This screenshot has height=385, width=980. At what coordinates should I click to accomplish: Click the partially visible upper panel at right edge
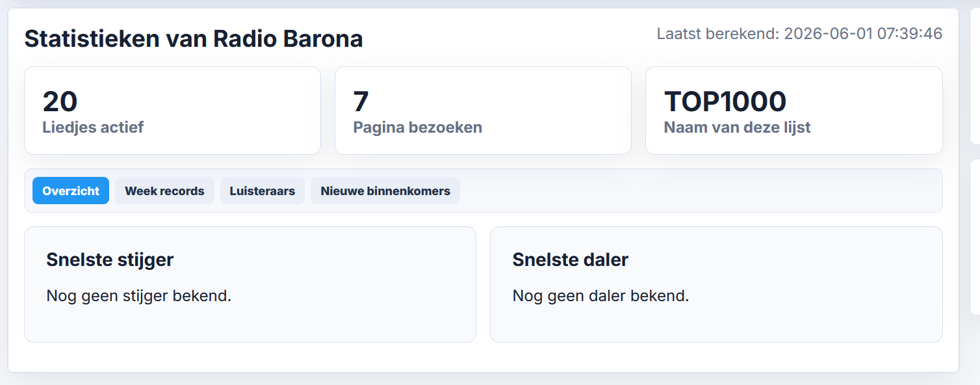point(975,76)
